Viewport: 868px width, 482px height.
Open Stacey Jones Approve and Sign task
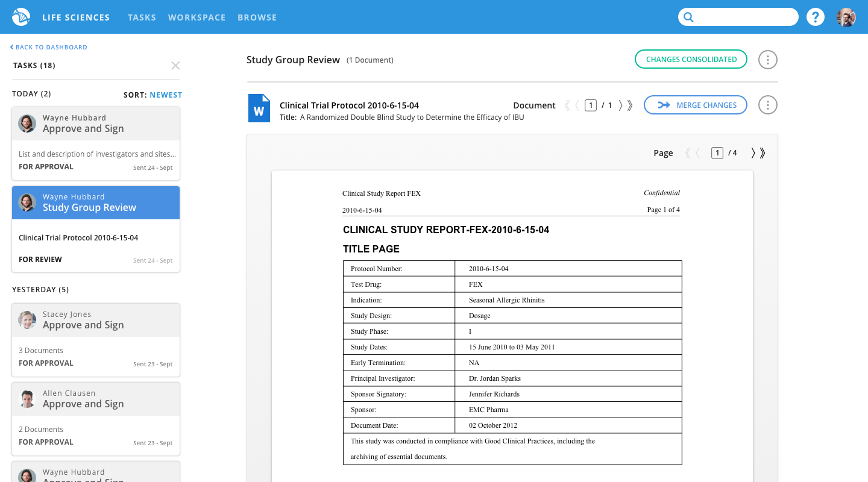pyautogui.click(x=96, y=339)
